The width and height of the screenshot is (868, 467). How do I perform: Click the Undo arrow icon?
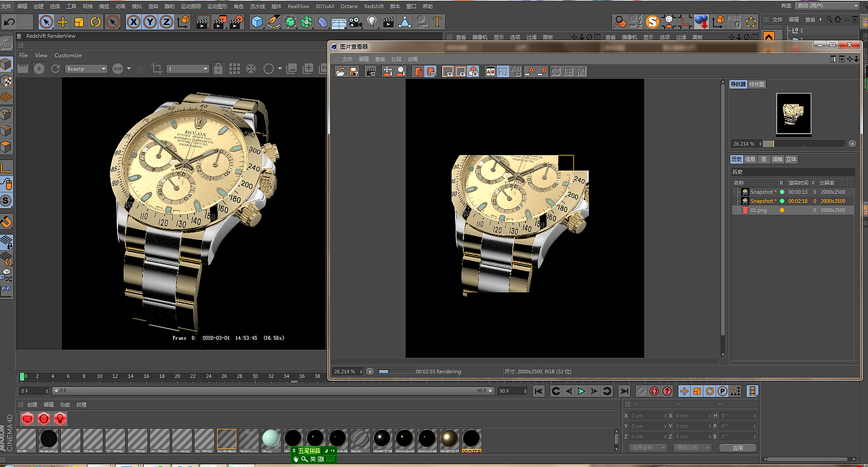(x=9, y=22)
